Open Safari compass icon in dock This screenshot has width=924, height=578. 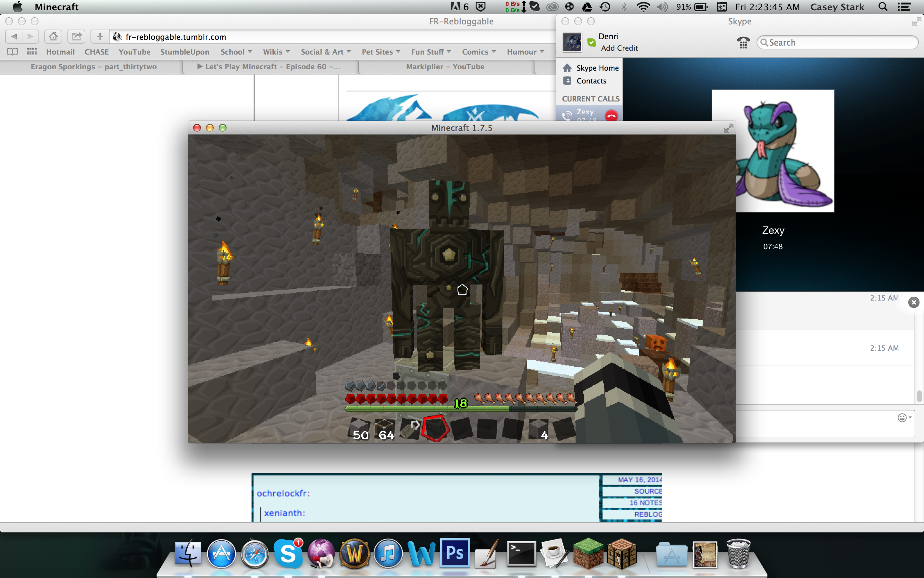[255, 553]
